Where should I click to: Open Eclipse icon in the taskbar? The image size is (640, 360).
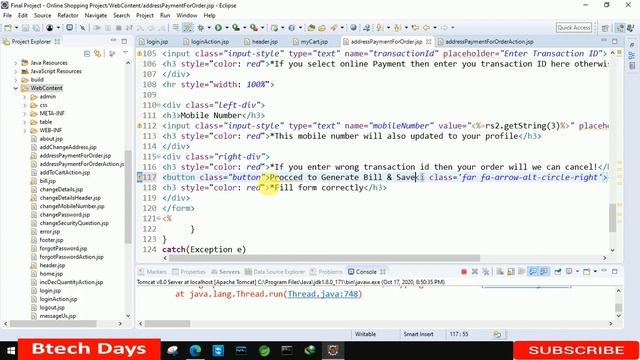point(333,350)
